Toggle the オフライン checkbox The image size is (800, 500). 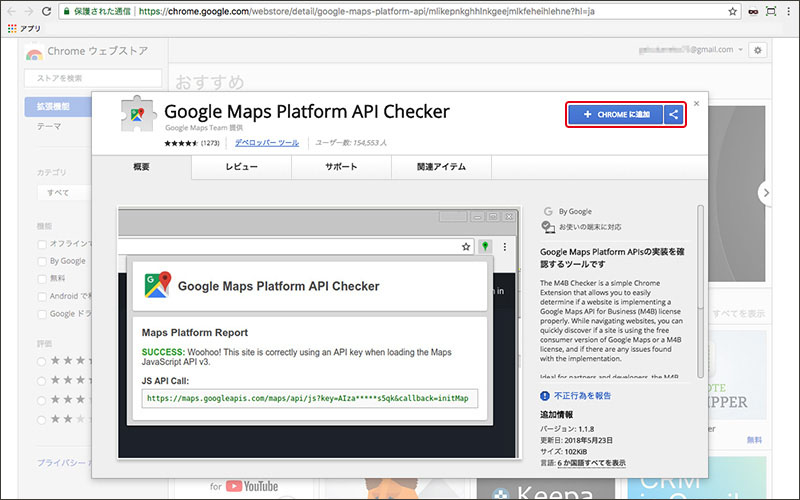(42, 244)
